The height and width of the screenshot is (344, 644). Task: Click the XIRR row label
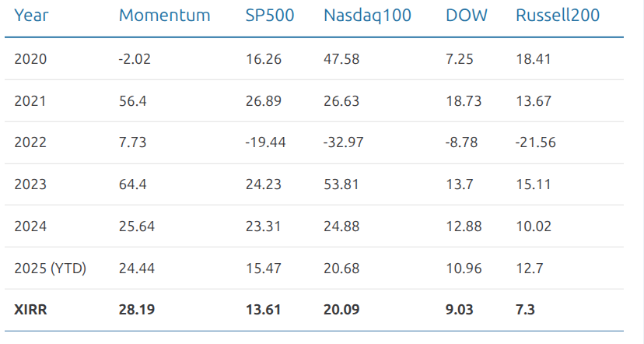click(x=30, y=310)
